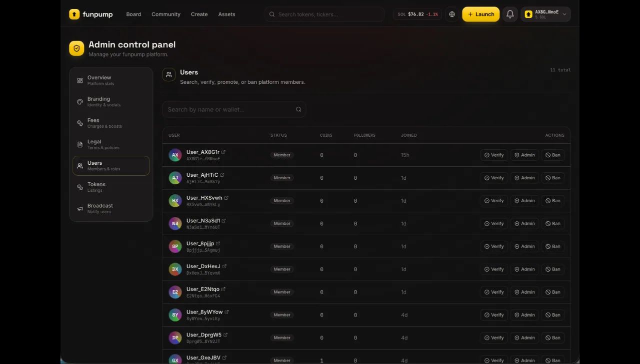The width and height of the screenshot is (640, 364).
Task: Open User_8pjjjp external profile link icon
Action: coord(218,244)
